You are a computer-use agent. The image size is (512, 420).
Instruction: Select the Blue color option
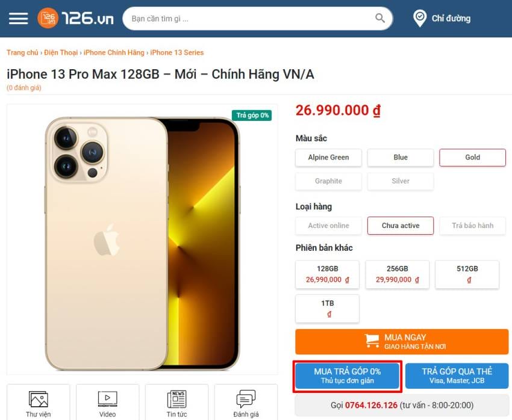click(x=401, y=158)
